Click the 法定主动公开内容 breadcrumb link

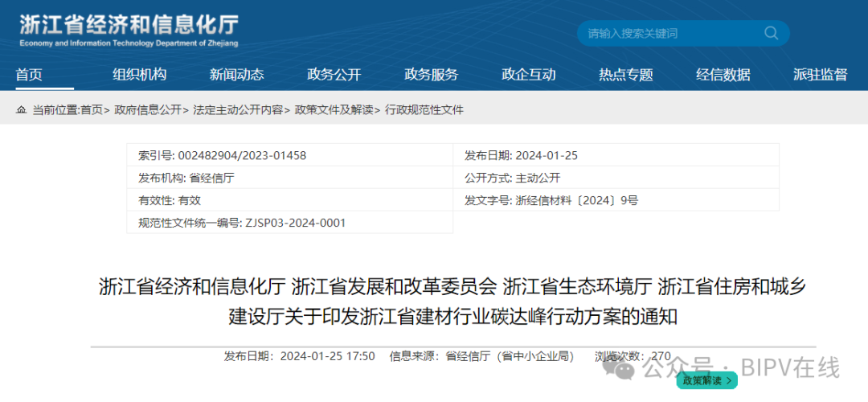tap(237, 110)
